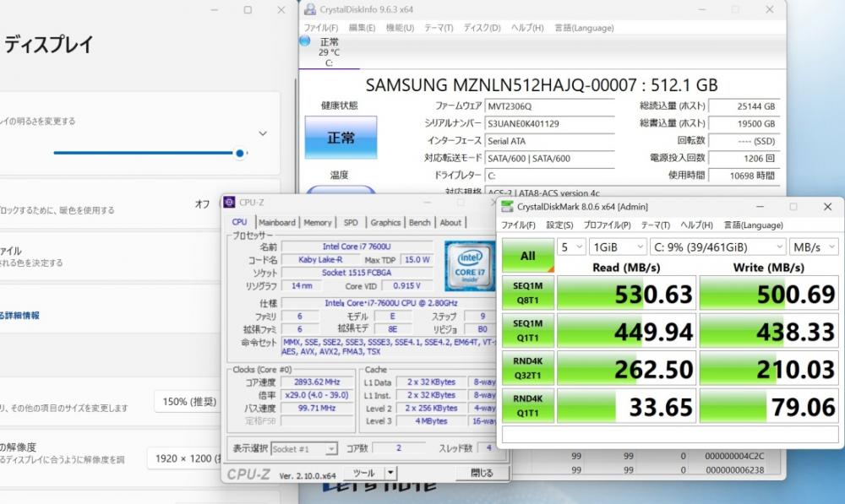Switch to the About tab in CPU-Z

coord(450,222)
